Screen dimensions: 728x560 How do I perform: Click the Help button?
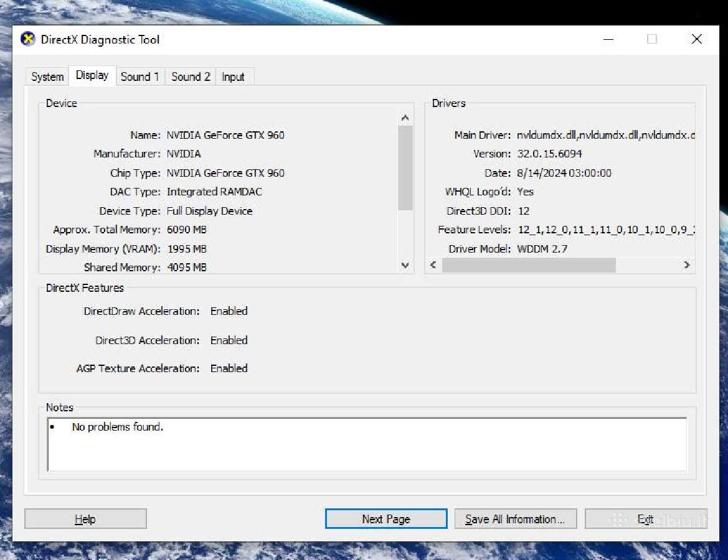click(x=85, y=519)
